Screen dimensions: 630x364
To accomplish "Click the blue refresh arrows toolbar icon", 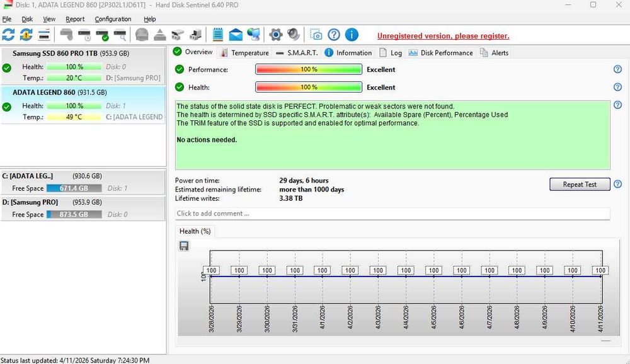I will coord(8,35).
